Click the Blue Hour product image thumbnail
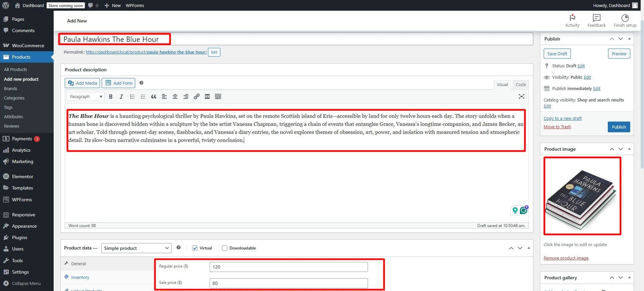The height and width of the screenshot is (291, 644). pyautogui.click(x=582, y=196)
